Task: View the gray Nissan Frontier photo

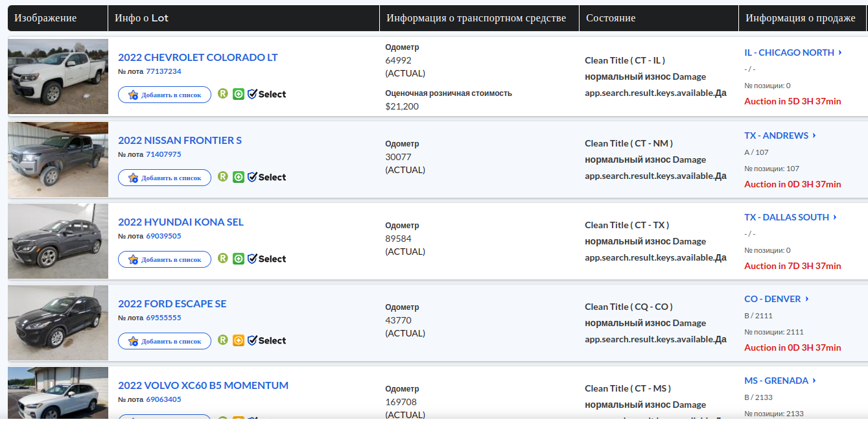Action: pos(58,159)
